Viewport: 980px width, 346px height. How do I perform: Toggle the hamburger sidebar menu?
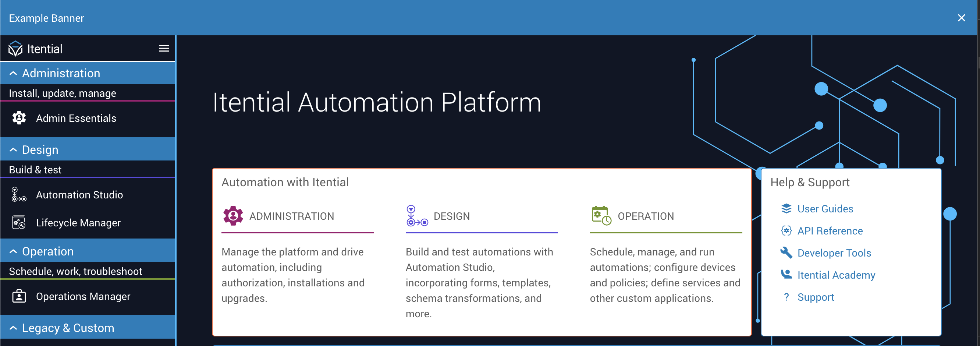(164, 48)
